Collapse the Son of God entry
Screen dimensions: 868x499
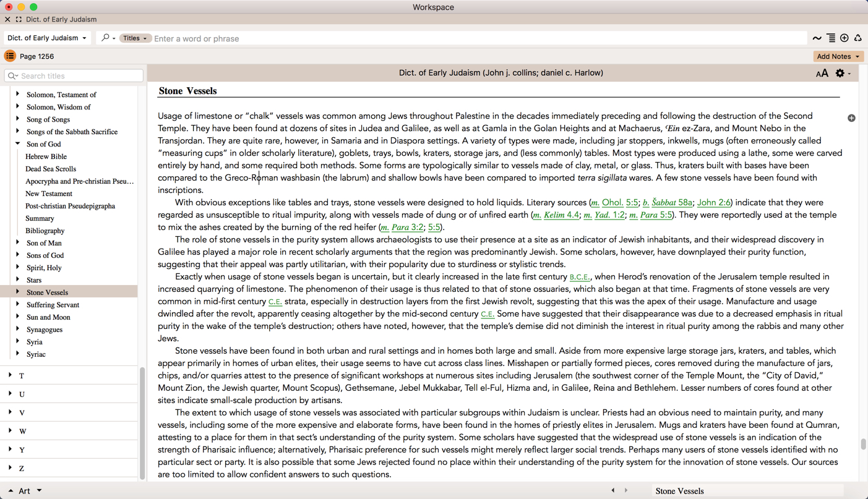[17, 143]
